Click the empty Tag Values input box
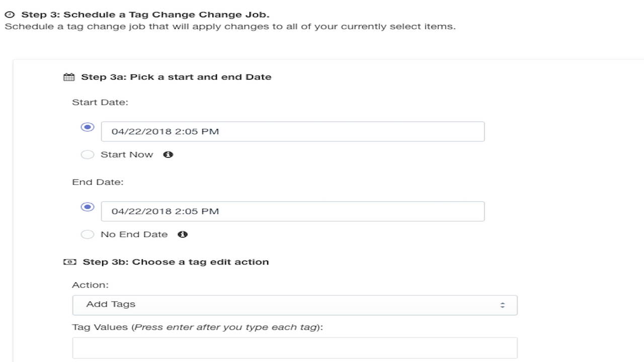This screenshot has height=362, width=644. (295, 347)
